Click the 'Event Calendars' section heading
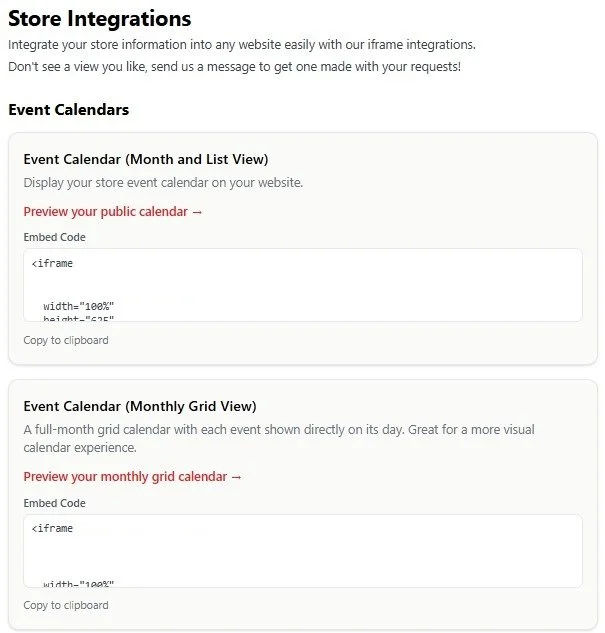This screenshot has width=605, height=633. point(69,110)
